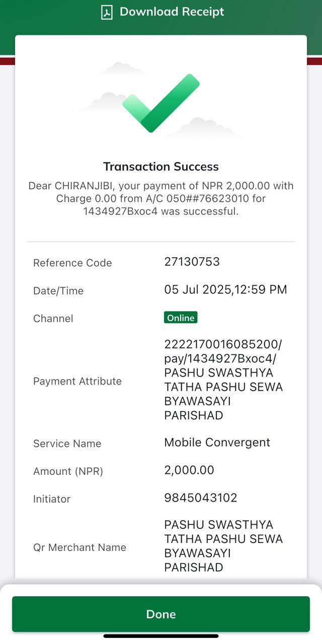Tap the home indicator bar at bottom

click(161, 636)
